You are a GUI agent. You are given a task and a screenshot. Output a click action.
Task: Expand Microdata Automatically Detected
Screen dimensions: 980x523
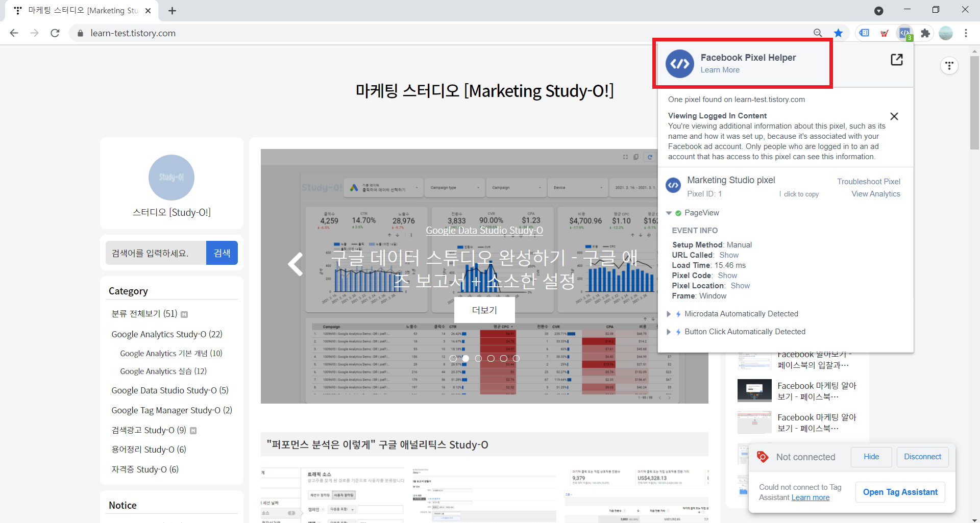(669, 314)
